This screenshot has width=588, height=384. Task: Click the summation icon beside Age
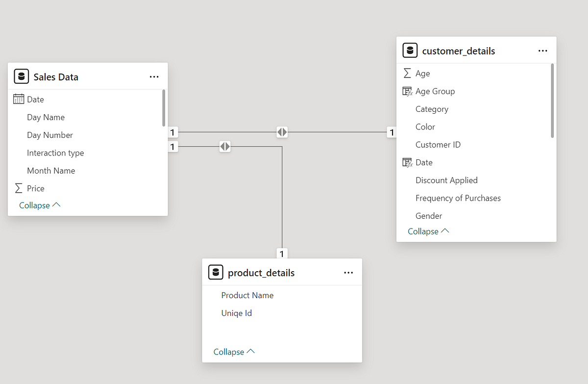[407, 73]
